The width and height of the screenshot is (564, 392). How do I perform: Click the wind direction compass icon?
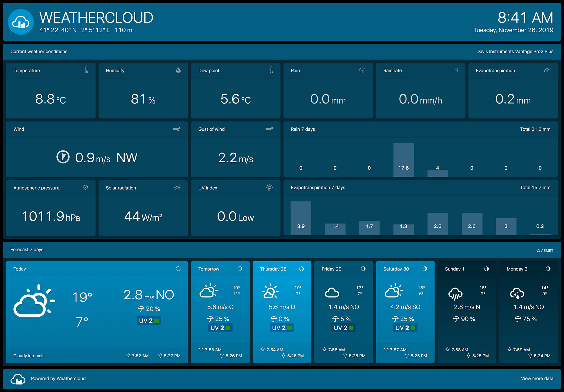coord(63,157)
